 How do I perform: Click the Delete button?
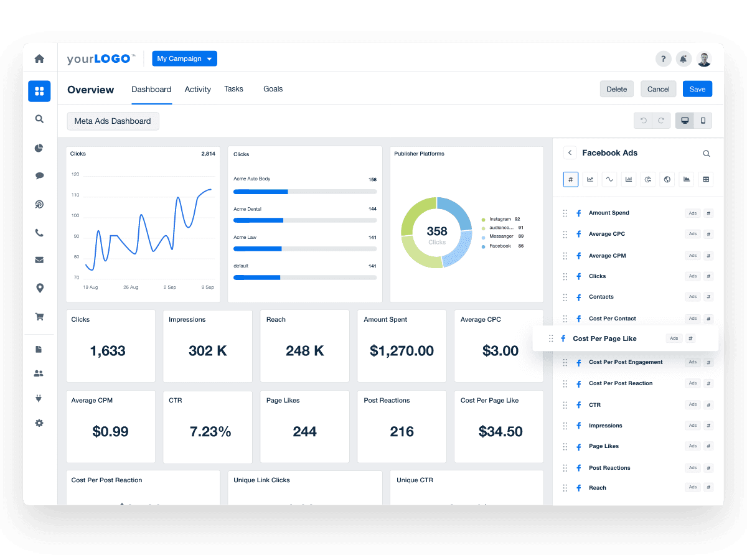(616, 89)
